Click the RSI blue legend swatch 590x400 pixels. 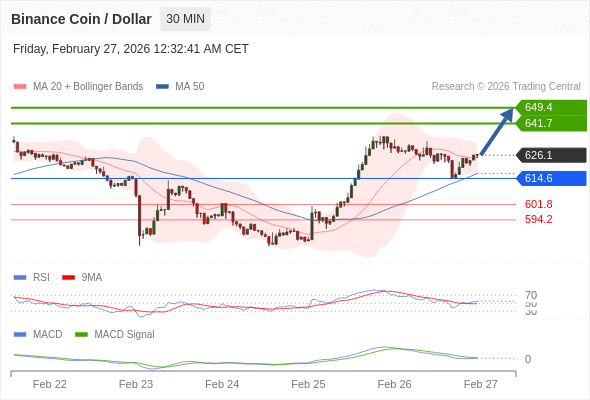pos(20,278)
